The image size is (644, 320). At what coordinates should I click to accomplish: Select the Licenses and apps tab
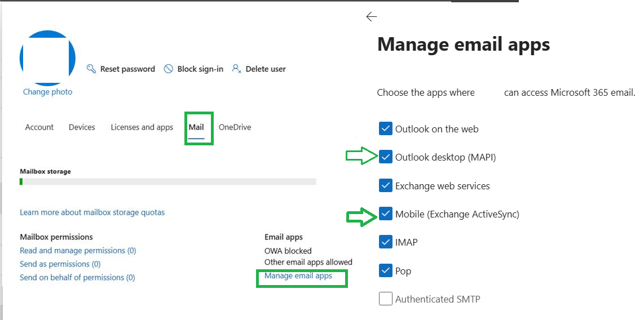coord(142,127)
